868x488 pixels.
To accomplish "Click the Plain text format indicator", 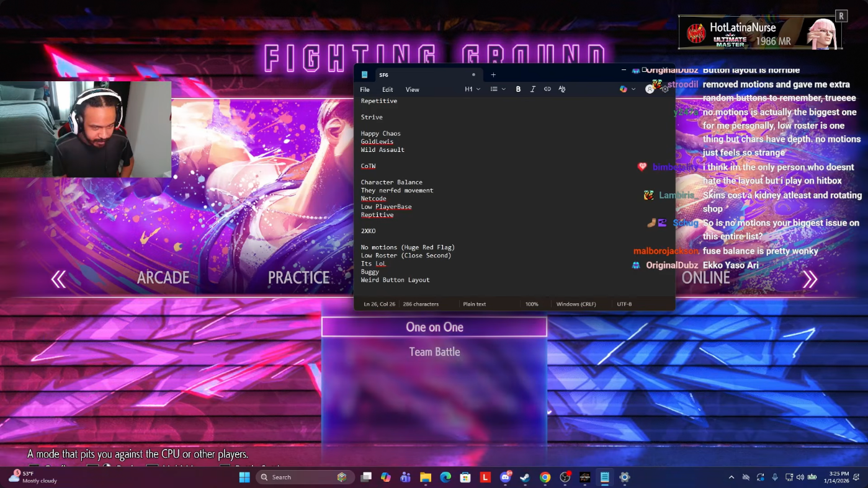I will click(475, 304).
